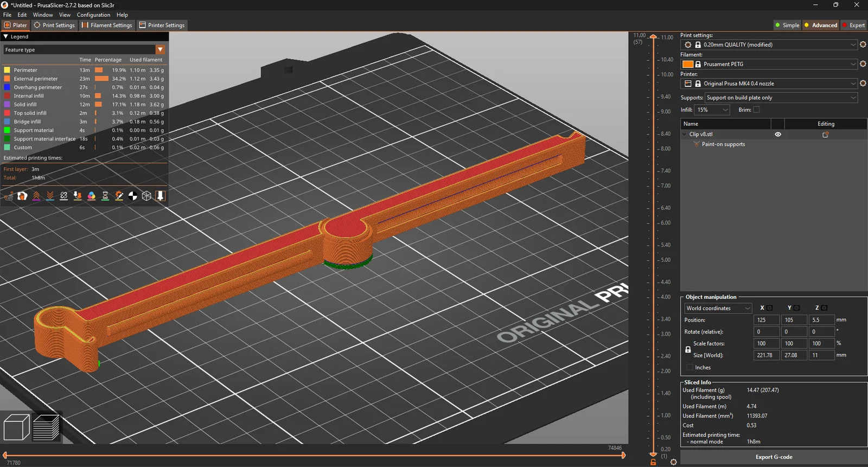Toggle tool marker nozzle icon in legend
The width and height of the screenshot is (868, 467).
tap(161, 196)
